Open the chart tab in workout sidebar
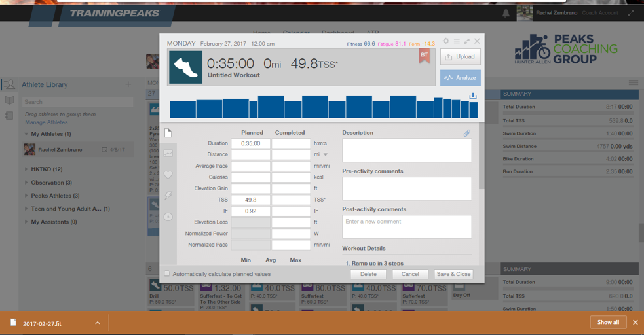This screenshot has width=644, height=335. (168, 153)
